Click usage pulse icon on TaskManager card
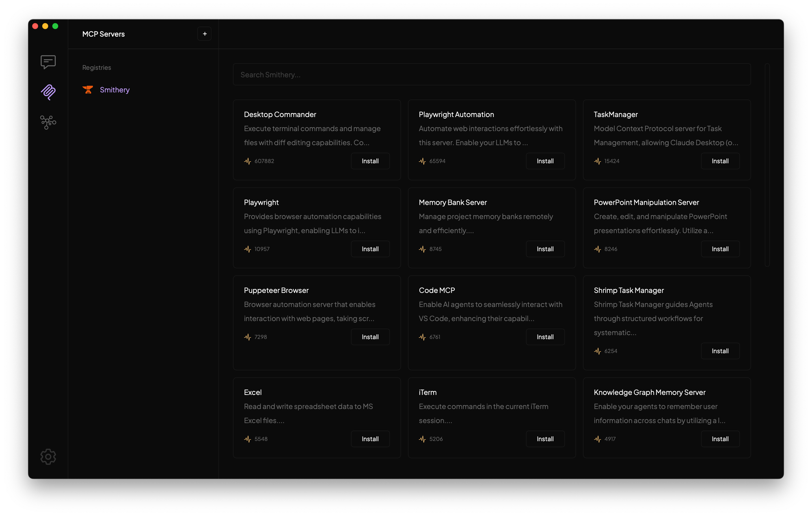Image resolution: width=812 pixels, height=516 pixels. click(x=598, y=161)
